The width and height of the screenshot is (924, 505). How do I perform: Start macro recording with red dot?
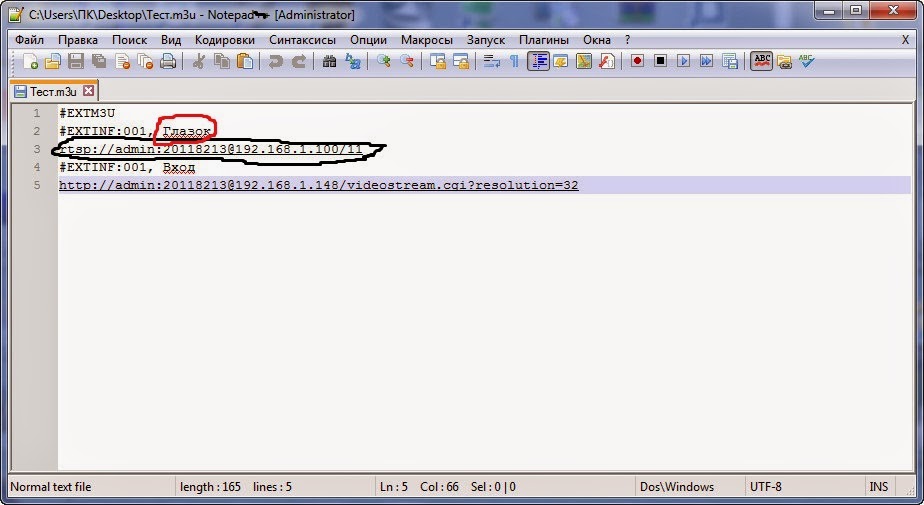click(x=637, y=61)
